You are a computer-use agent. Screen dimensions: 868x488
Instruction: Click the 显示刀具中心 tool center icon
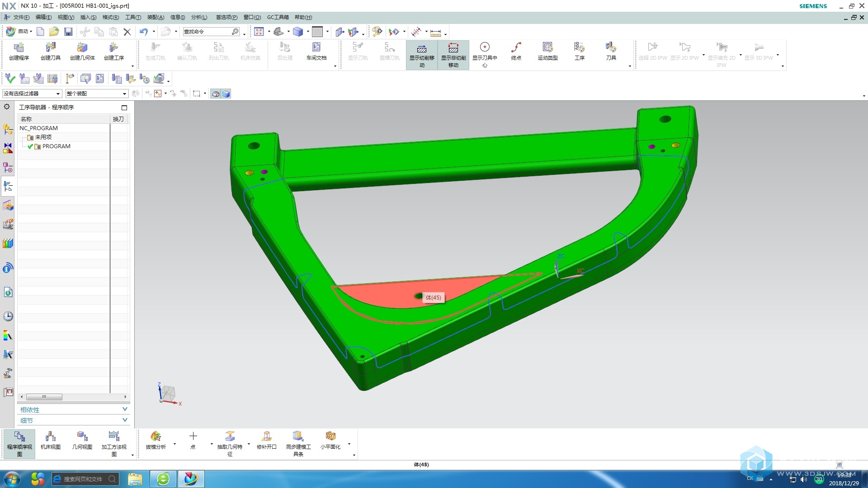(x=485, y=54)
